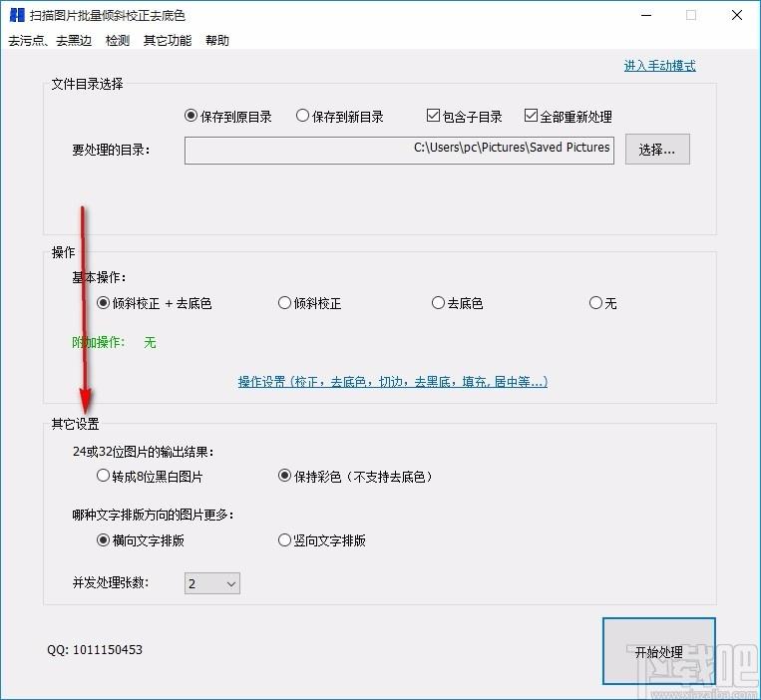Toggle the 全部重新处理 checkbox
Image resolution: width=761 pixels, height=700 pixels.
[x=568, y=116]
